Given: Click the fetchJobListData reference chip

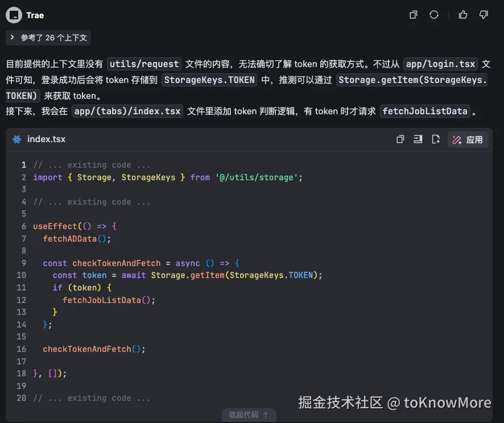Looking at the screenshot, I should pyautogui.click(x=425, y=111).
